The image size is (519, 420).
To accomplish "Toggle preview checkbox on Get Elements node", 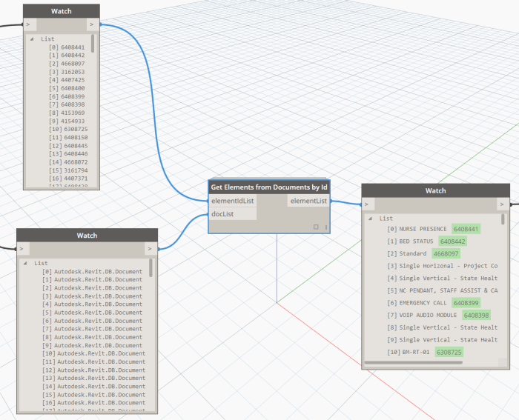I will click(x=316, y=227).
